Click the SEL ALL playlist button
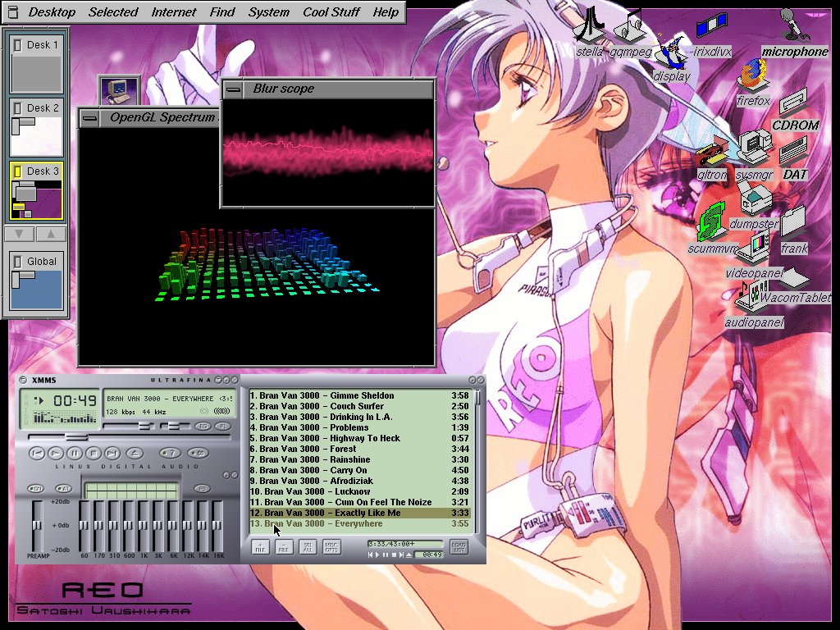The height and width of the screenshot is (630, 840). pos(308,547)
